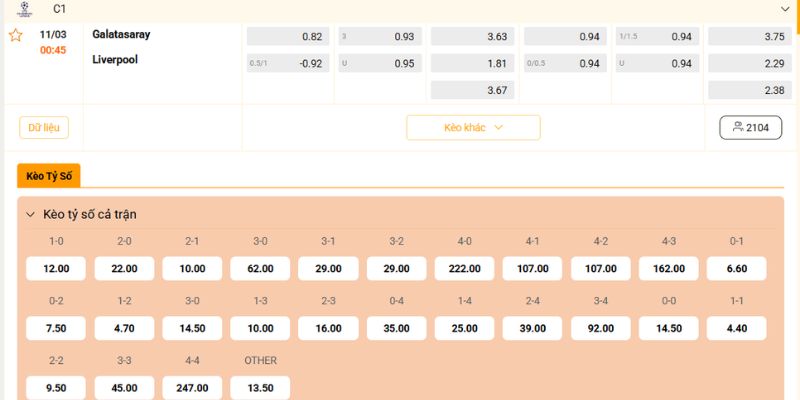Collapse the C1 league section chevron
The width and height of the screenshot is (800, 400).
click(x=785, y=9)
